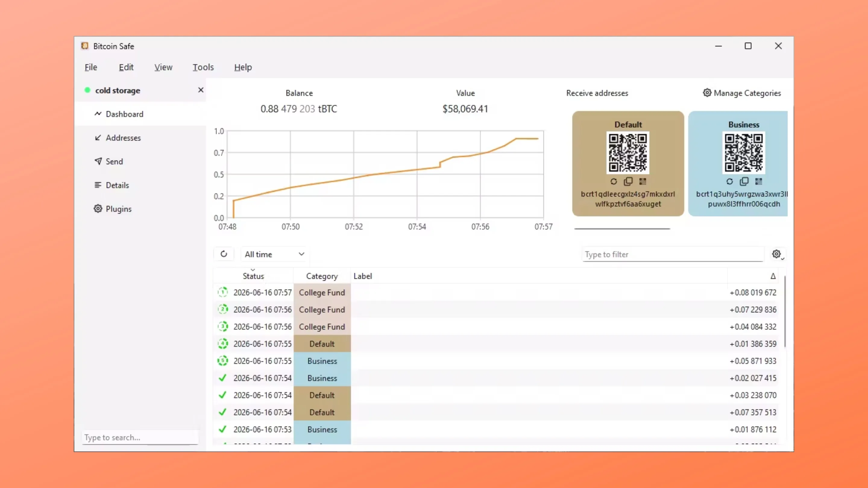The height and width of the screenshot is (488, 868).
Task: Click confirmed checkmark for +0.01 876 112 row
Action: pos(222,429)
